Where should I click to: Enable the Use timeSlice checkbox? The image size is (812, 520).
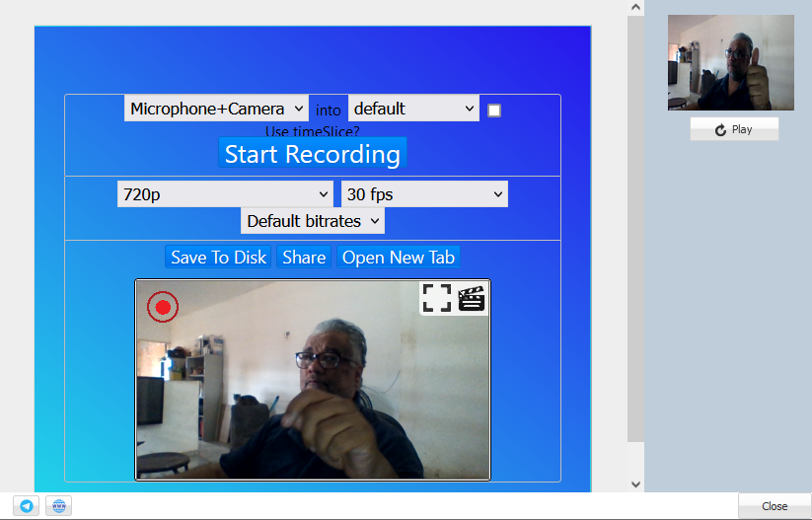pos(494,111)
